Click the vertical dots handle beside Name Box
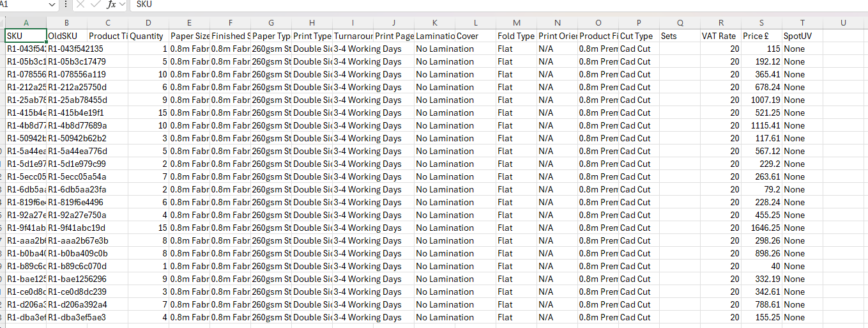 pos(66,4)
